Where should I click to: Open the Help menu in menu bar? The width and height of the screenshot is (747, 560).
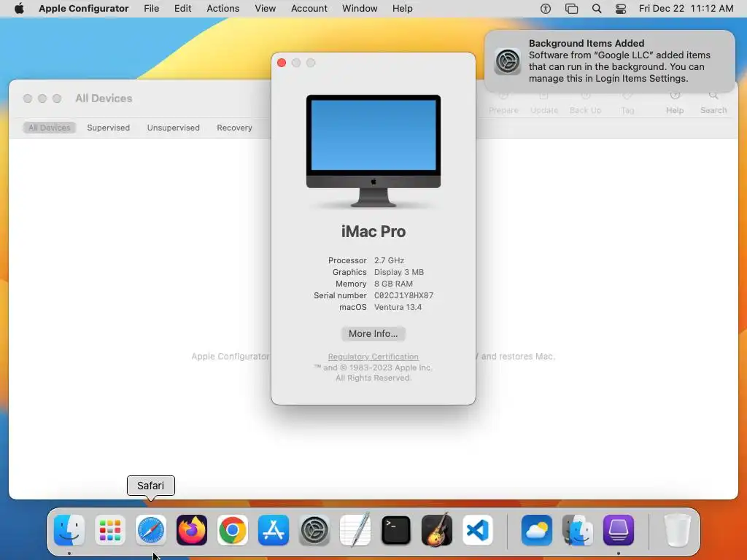402,9
